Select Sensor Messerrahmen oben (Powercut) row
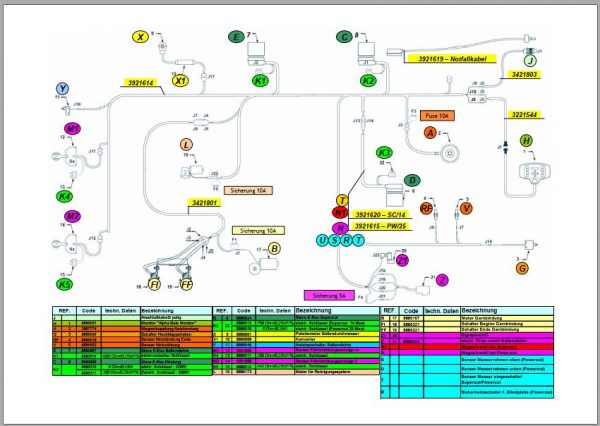Viewport: 600px width, 426px height. 467,360
